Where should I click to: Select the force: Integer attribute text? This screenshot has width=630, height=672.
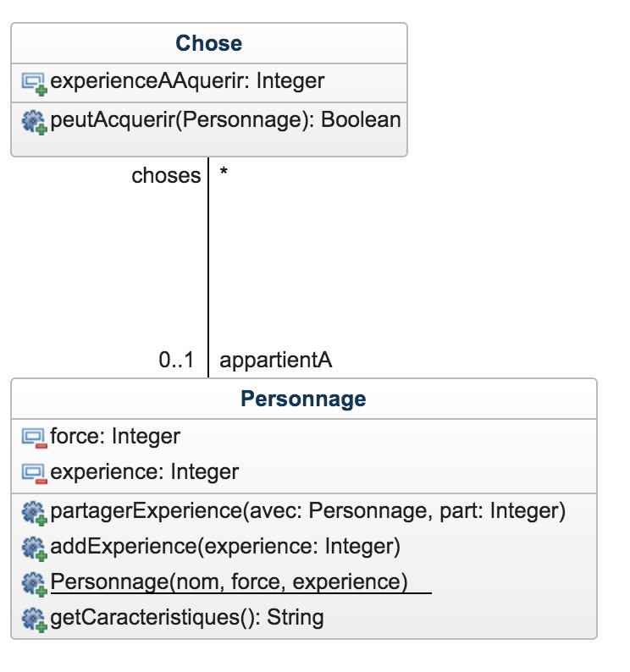tap(115, 437)
